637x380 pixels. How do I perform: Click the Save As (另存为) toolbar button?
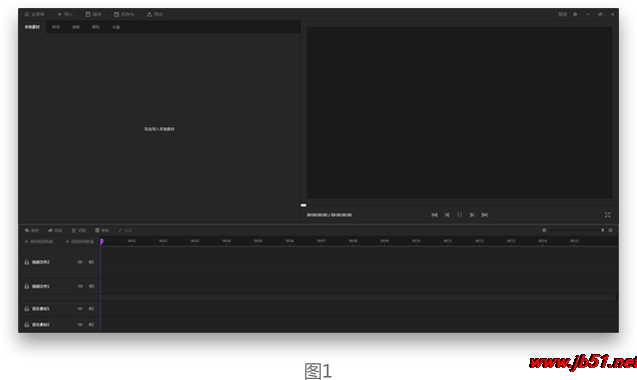(x=124, y=14)
